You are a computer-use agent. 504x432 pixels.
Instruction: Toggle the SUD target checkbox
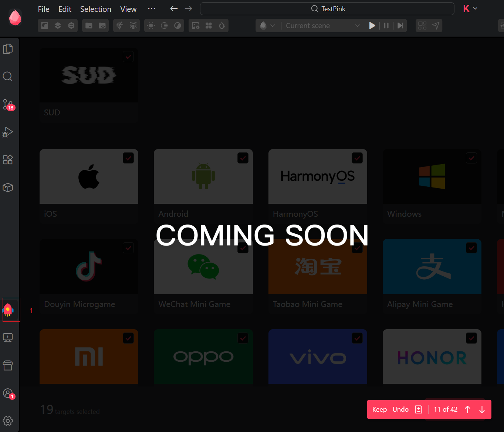[x=128, y=57]
